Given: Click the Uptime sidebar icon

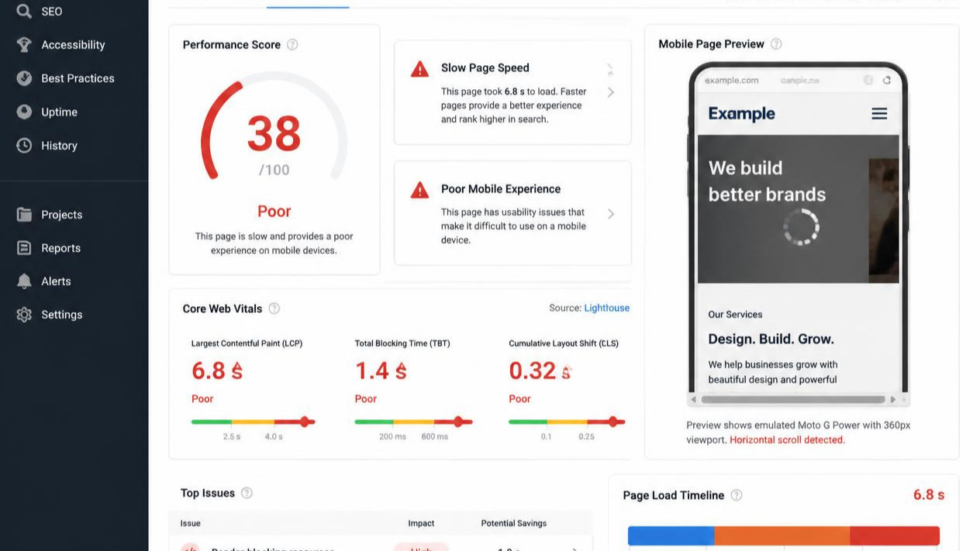Looking at the screenshot, I should pos(24,112).
